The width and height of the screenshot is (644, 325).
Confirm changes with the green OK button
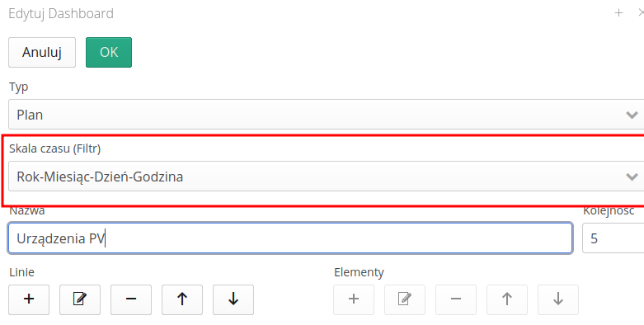coord(109,52)
